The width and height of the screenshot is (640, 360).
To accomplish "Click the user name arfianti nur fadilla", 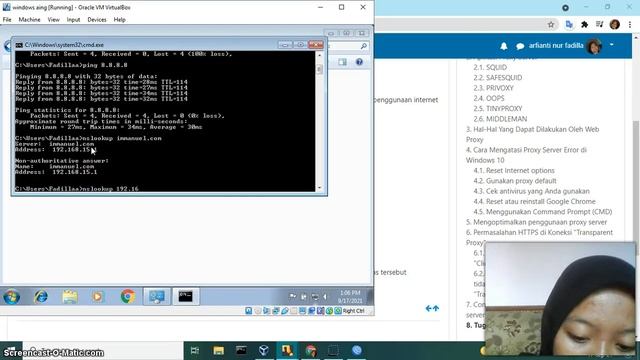I will (556, 46).
